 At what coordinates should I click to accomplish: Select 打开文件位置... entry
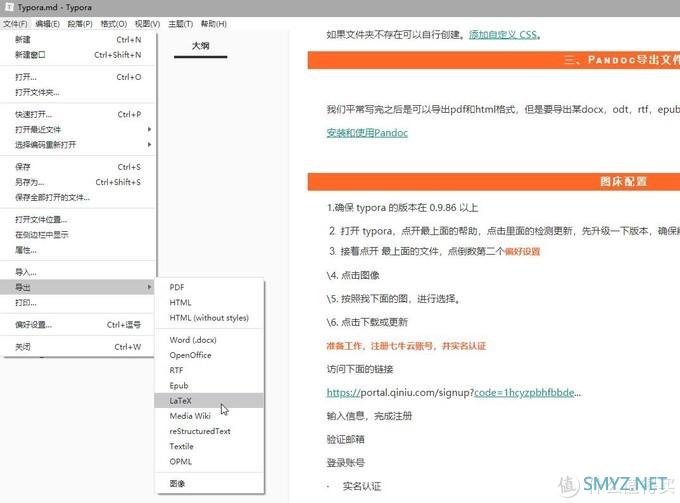(78, 220)
